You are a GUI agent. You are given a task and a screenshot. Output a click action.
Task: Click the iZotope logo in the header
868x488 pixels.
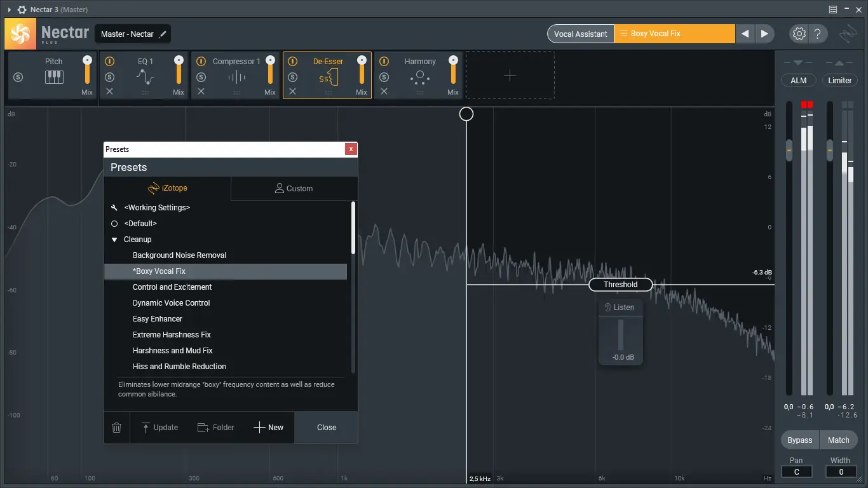pyautogui.click(x=848, y=34)
